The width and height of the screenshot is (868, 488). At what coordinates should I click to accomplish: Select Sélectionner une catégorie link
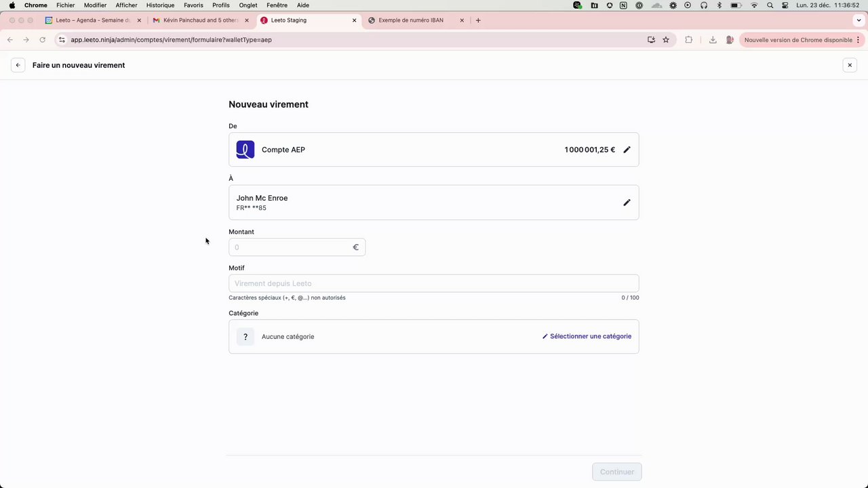(587, 336)
